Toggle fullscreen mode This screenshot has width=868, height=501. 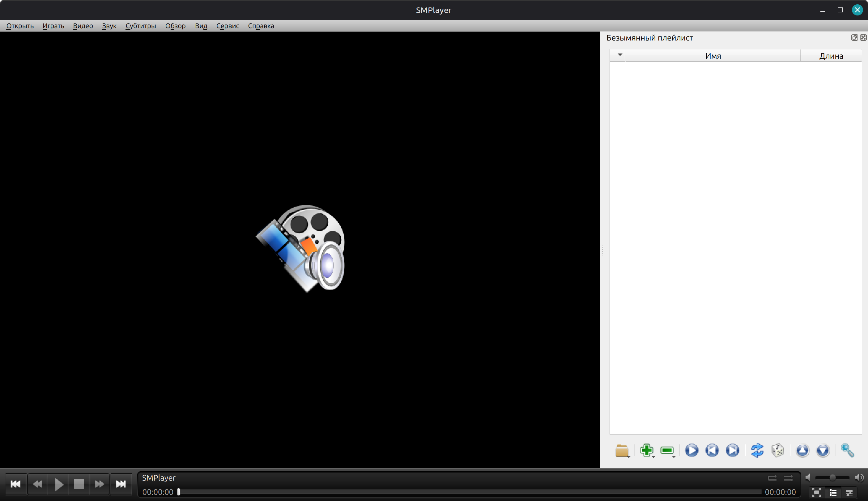pos(817,492)
